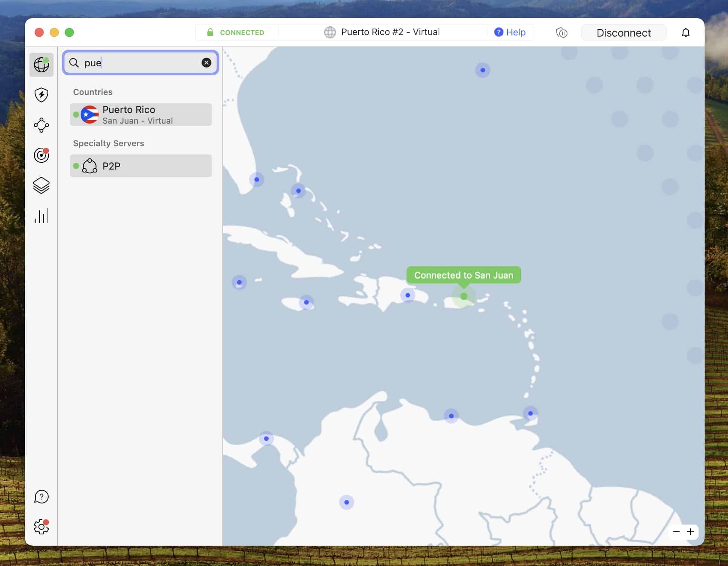Click the green lock Connected icon
728x566 pixels.
click(210, 32)
